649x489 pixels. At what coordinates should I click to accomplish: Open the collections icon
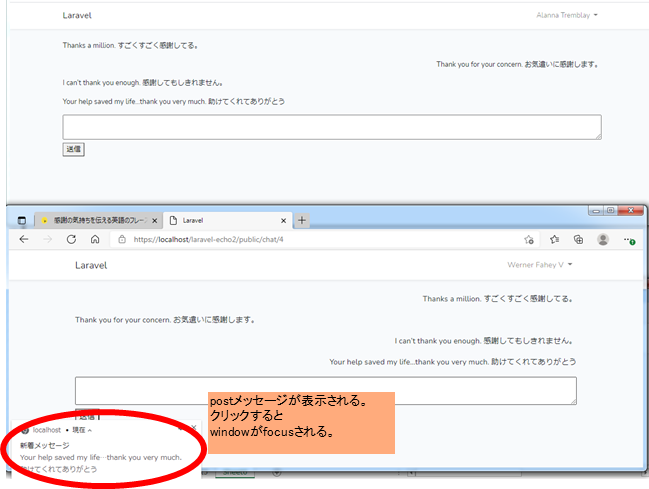[578, 239]
